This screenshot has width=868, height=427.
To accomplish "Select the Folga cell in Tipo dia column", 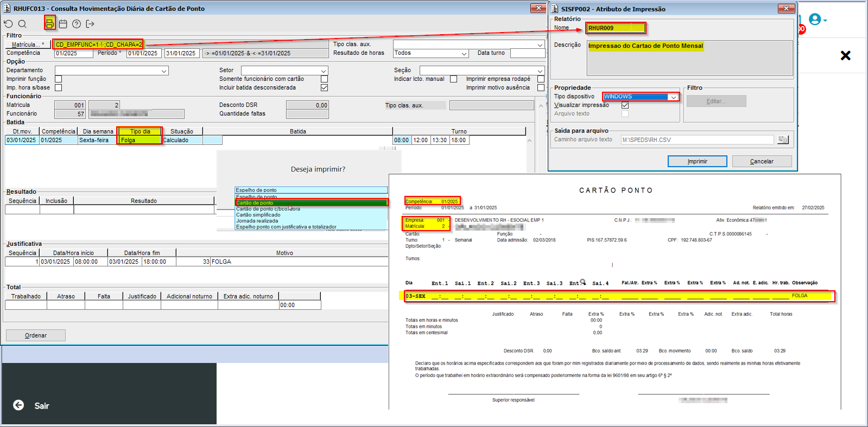I will pyautogui.click(x=140, y=140).
